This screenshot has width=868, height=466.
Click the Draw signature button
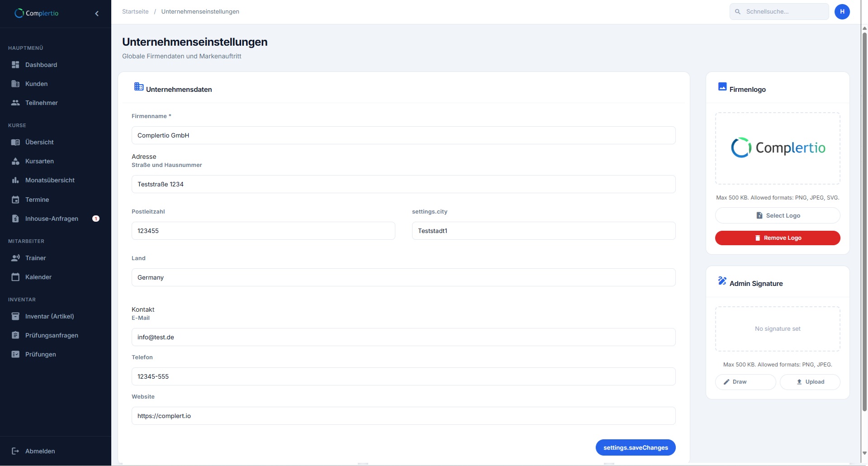click(x=745, y=382)
